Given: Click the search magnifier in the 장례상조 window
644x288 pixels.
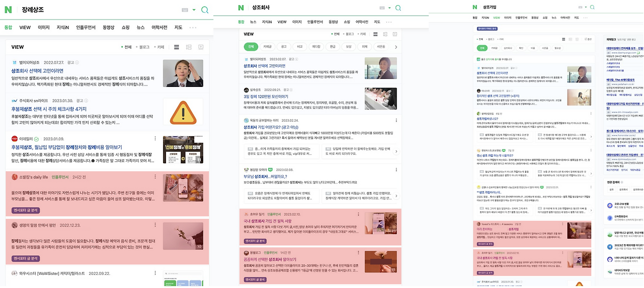Looking at the screenshot, I should click(x=204, y=10).
